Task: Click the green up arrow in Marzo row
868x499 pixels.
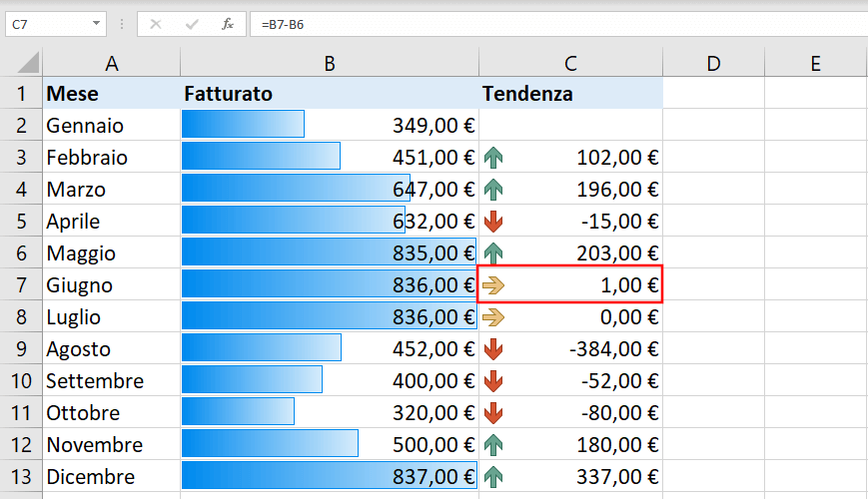Action: point(493,190)
